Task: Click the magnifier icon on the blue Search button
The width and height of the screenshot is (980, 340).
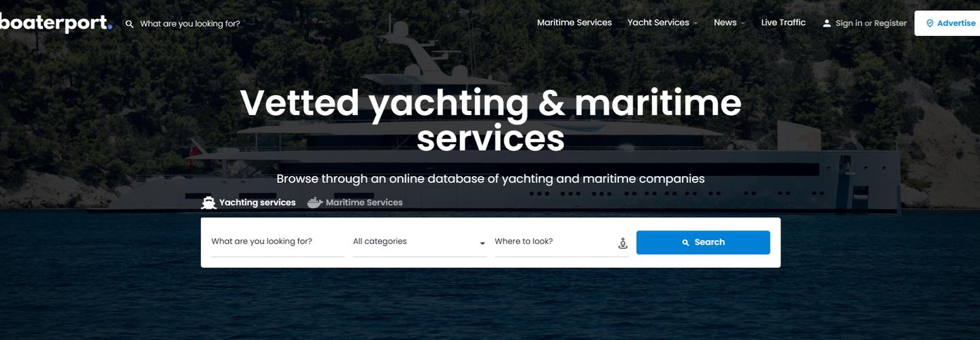Action: coord(686,243)
